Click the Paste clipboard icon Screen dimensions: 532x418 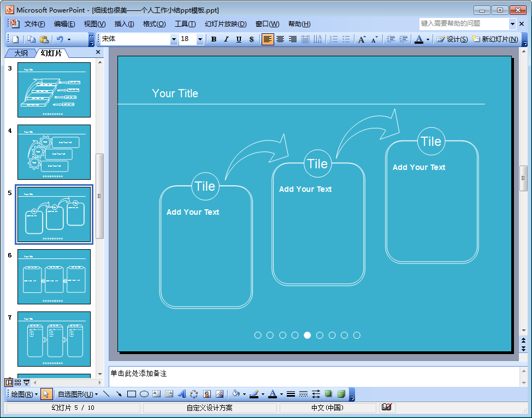point(44,39)
